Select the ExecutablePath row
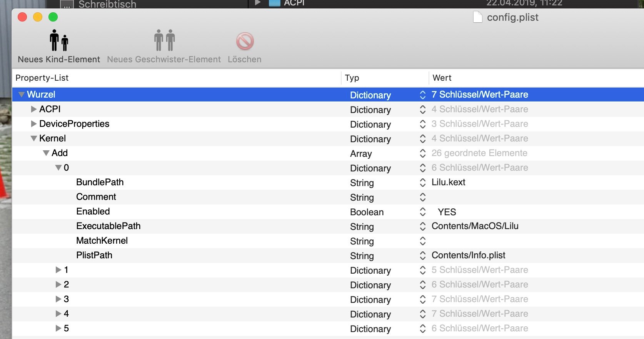This screenshot has width=644, height=339. [108, 226]
